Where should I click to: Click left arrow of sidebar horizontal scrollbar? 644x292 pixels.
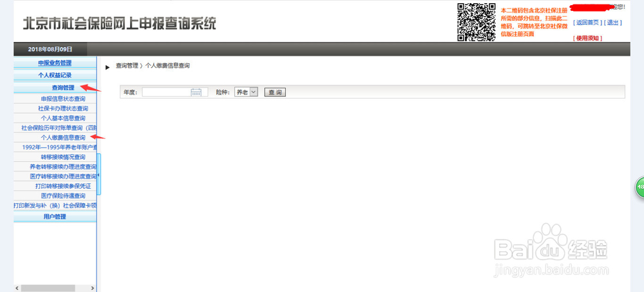tap(17, 288)
